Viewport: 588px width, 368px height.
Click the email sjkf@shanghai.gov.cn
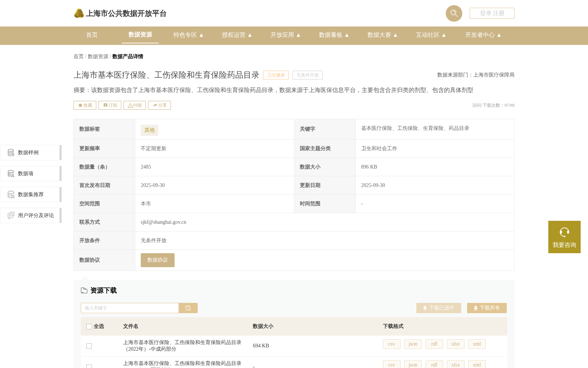(x=164, y=222)
